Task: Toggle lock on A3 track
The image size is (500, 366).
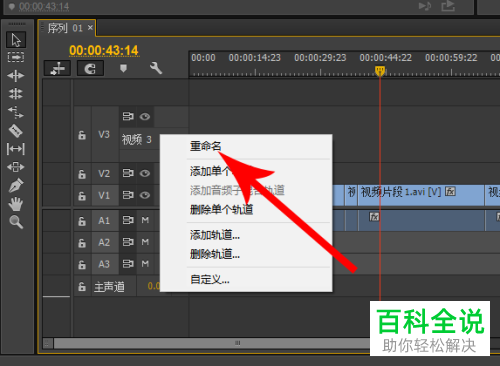Action: [x=82, y=265]
